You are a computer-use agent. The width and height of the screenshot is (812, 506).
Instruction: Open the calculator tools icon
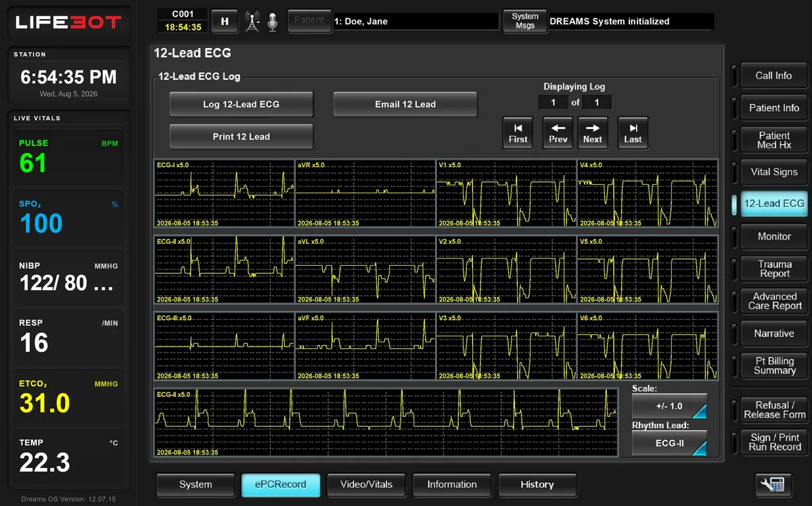(773, 484)
